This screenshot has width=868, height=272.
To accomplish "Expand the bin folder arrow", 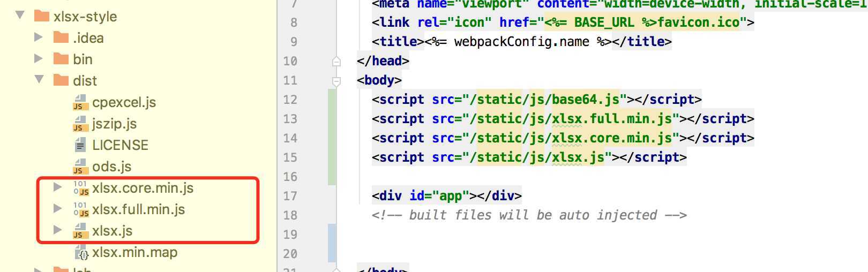I will coord(39,58).
